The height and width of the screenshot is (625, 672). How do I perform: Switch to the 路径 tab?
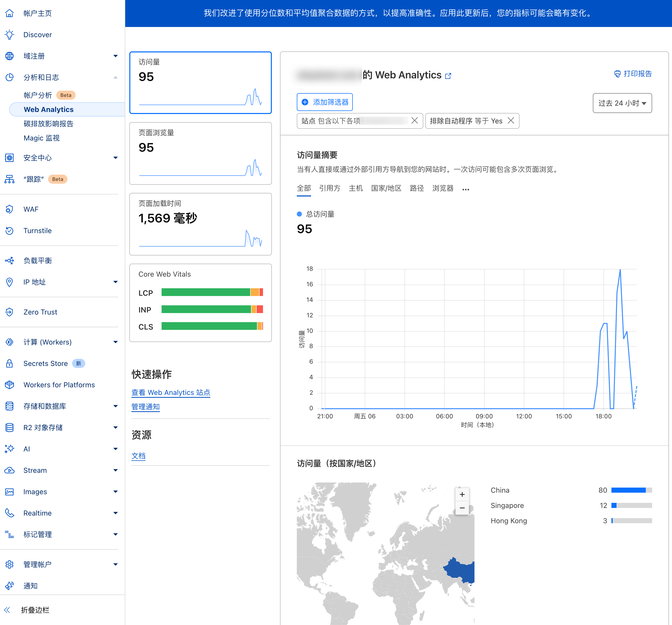(416, 188)
